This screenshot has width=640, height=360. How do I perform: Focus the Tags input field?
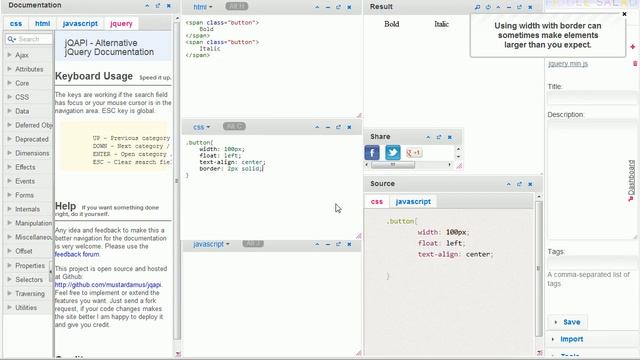(x=591, y=262)
